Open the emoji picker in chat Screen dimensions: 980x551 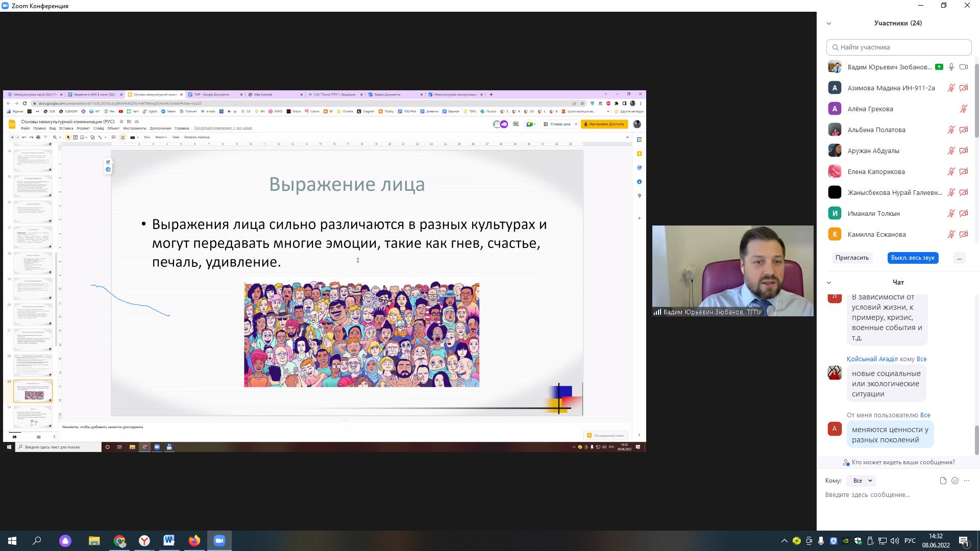click(955, 481)
